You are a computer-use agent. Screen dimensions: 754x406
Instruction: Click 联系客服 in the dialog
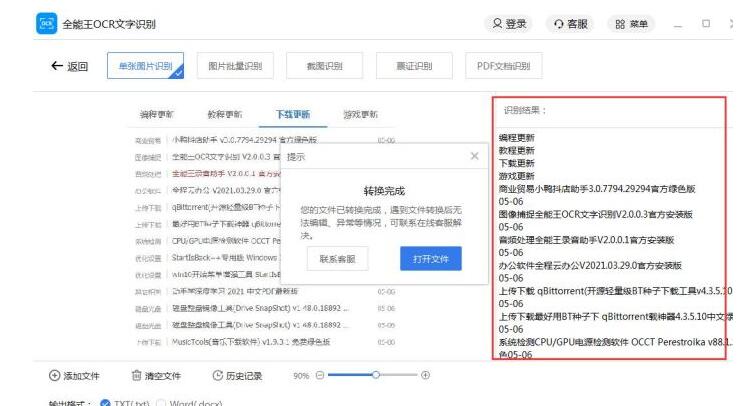(x=338, y=259)
